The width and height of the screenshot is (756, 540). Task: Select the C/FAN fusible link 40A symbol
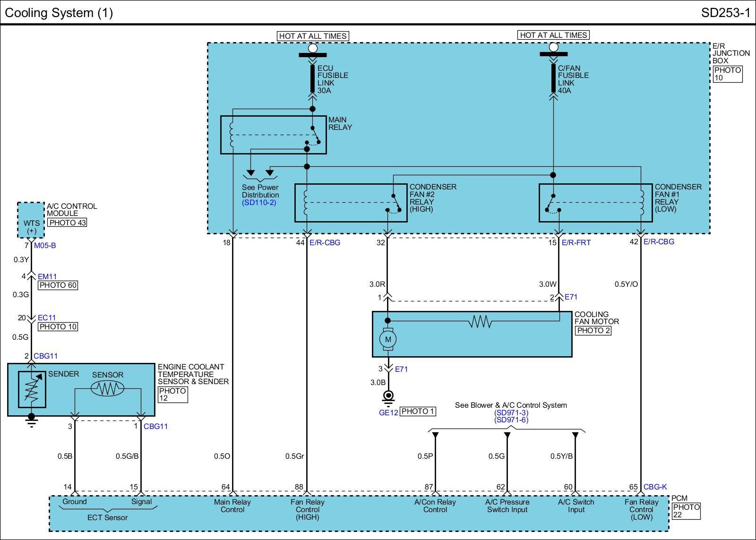point(553,78)
